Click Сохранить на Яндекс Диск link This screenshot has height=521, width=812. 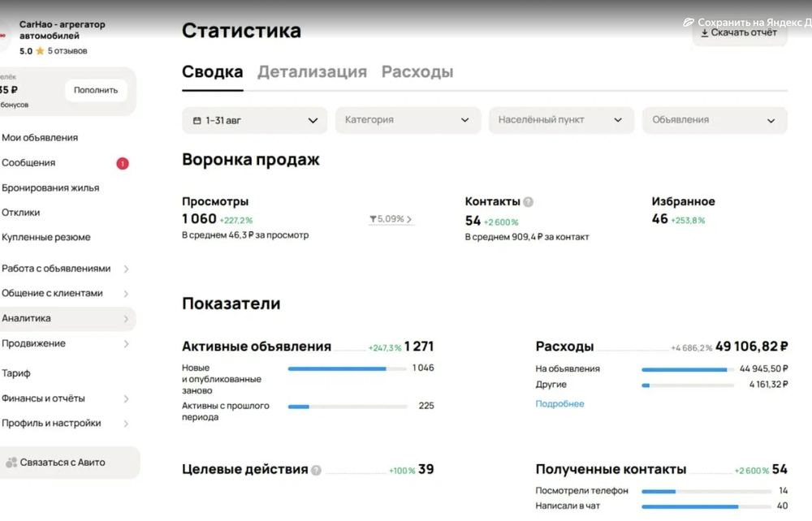pos(748,22)
